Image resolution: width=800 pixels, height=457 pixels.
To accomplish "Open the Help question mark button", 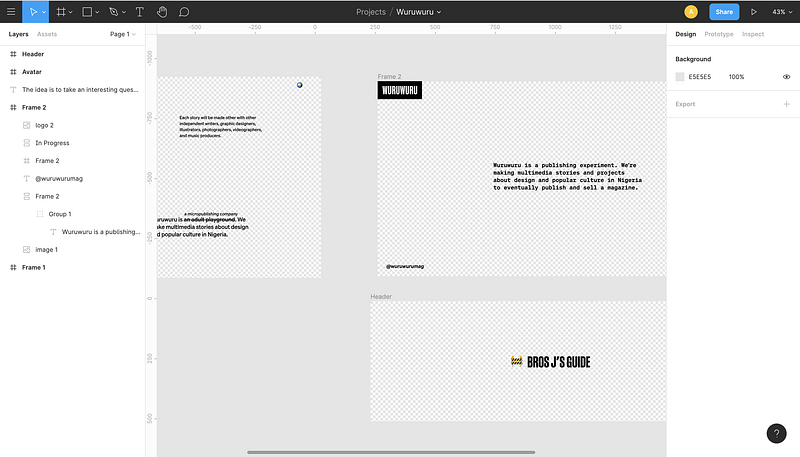I will click(776, 433).
